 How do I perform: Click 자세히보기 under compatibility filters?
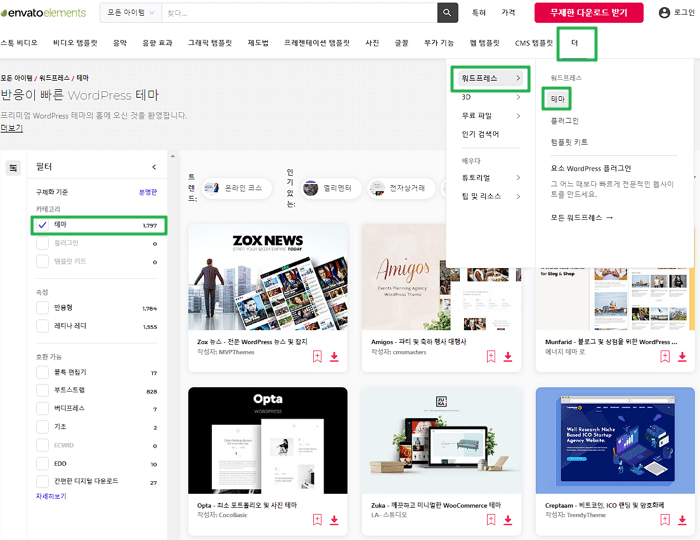tap(51, 496)
